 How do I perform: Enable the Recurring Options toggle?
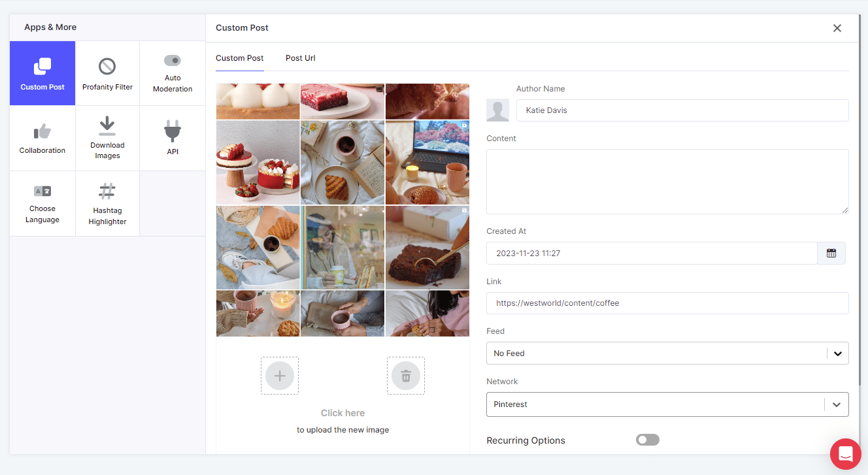(x=647, y=440)
